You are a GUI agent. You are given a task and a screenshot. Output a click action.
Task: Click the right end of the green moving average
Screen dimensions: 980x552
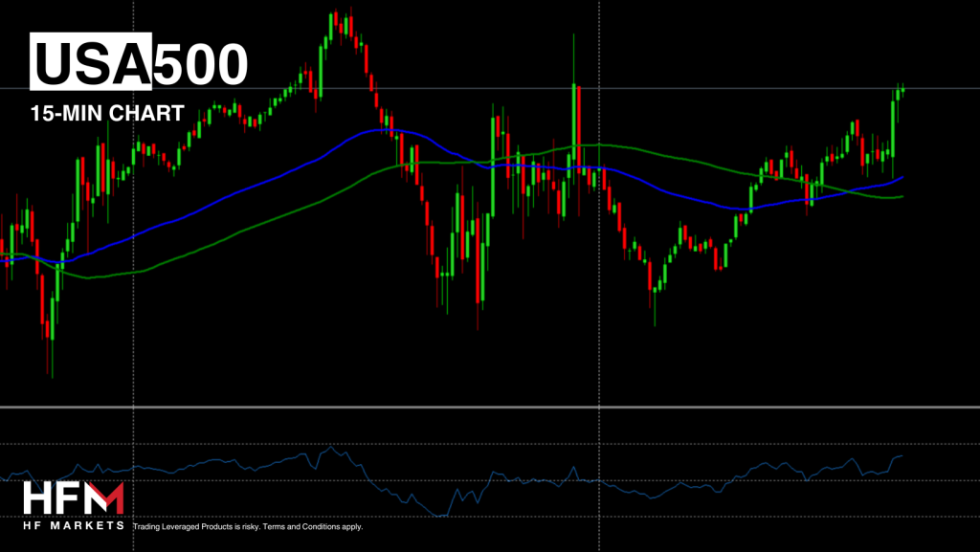coord(902,196)
